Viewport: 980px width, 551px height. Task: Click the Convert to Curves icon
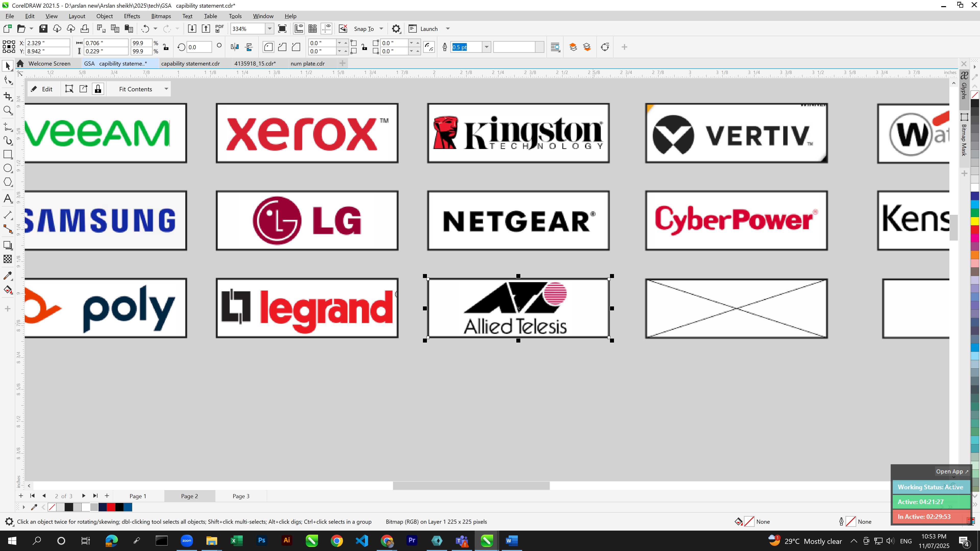click(605, 47)
